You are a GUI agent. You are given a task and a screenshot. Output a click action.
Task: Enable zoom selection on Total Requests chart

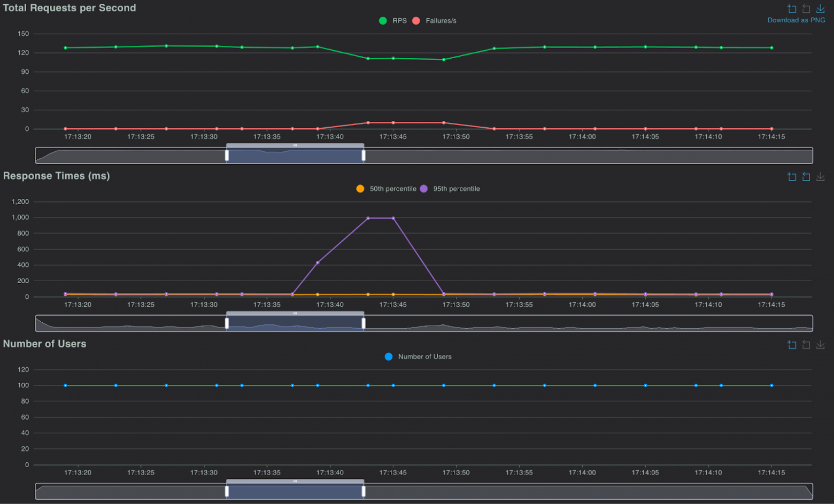coord(792,9)
